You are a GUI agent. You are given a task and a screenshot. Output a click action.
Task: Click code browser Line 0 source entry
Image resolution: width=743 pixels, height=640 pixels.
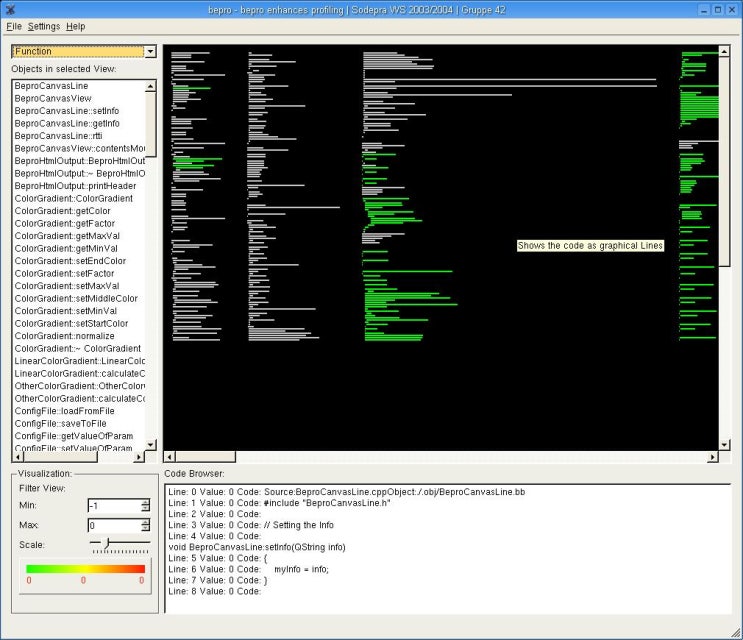(x=346, y=492)
